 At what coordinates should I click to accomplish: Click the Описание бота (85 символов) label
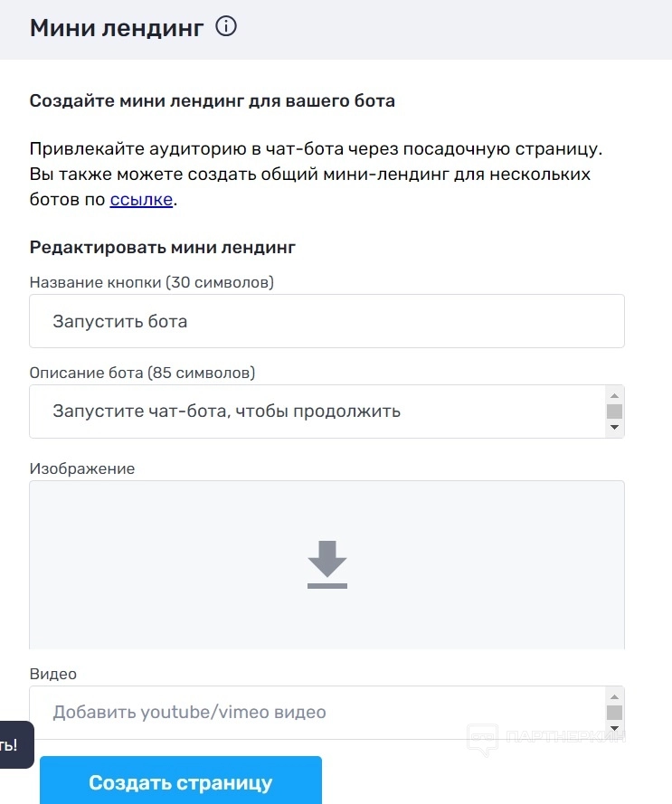142,373
